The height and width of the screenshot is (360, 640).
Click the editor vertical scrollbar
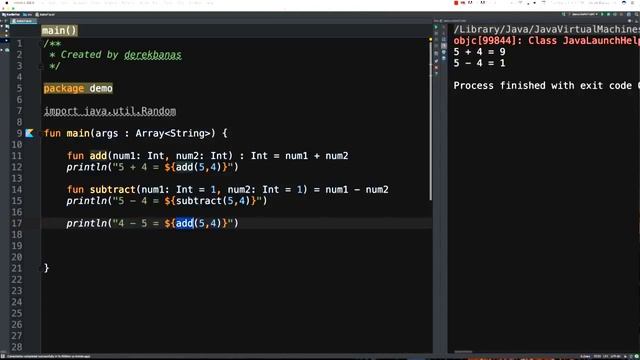tap(430, 122)
